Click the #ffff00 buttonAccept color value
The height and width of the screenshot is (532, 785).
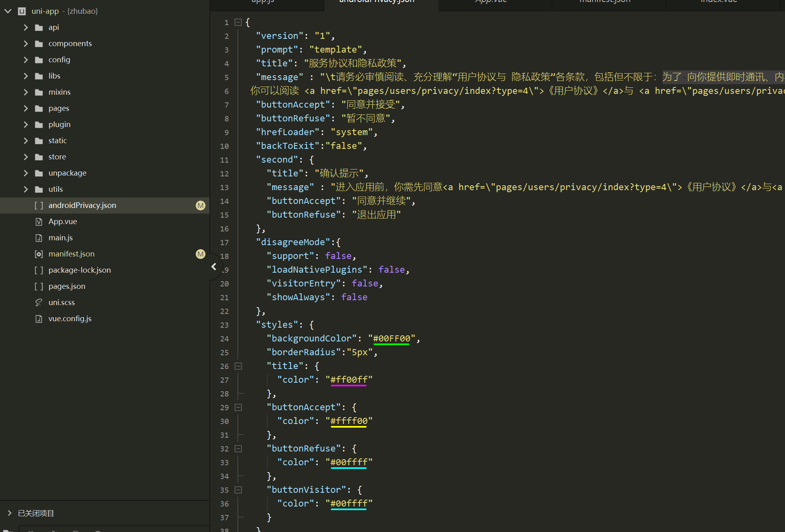pyautogui.click(x=349, y=421)
